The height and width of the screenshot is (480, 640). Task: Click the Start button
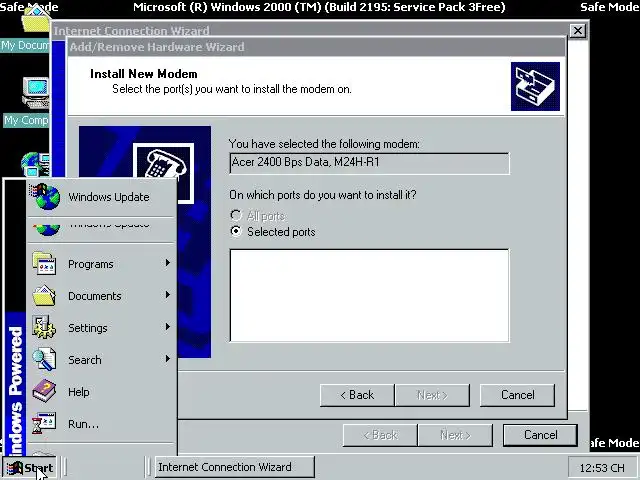click(x=30, y=467)
